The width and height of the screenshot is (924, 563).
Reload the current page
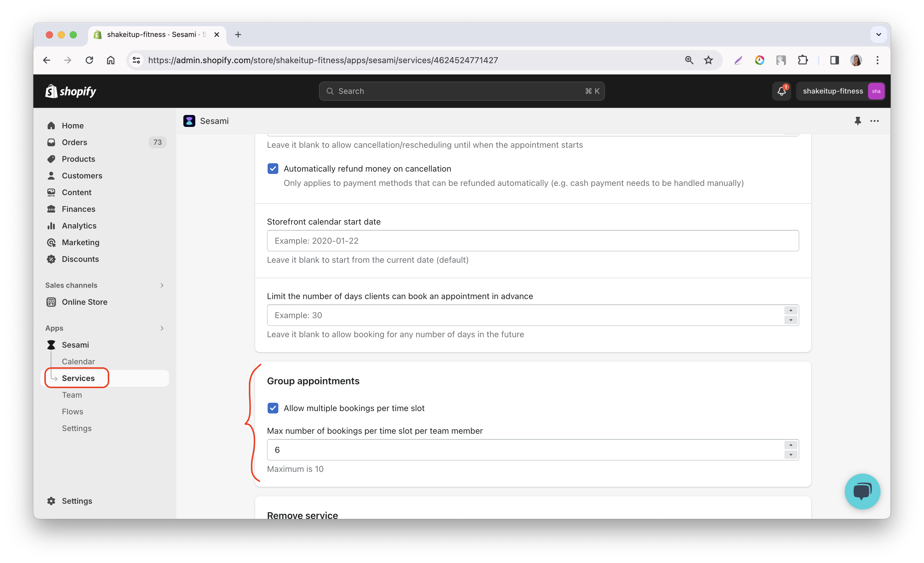(89, 60)
